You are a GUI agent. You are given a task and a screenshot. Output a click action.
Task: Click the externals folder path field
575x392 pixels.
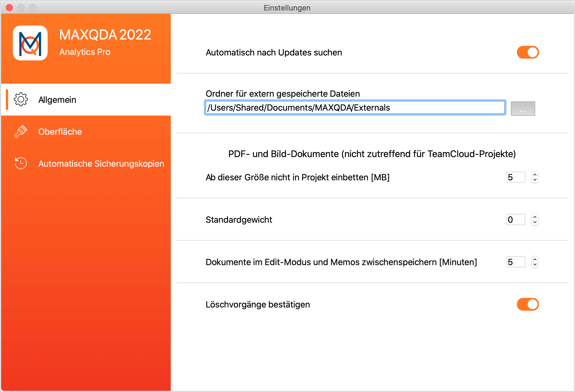(x=355, y=108)
